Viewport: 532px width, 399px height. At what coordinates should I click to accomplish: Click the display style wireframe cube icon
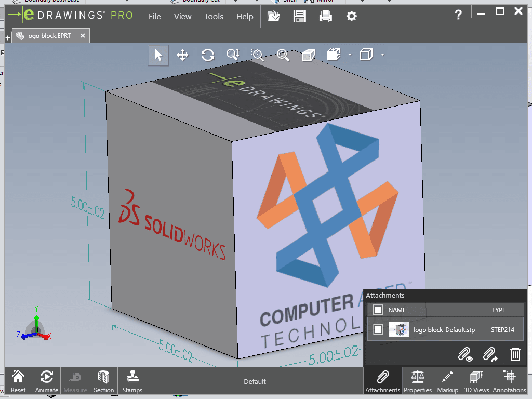point(366,55)
